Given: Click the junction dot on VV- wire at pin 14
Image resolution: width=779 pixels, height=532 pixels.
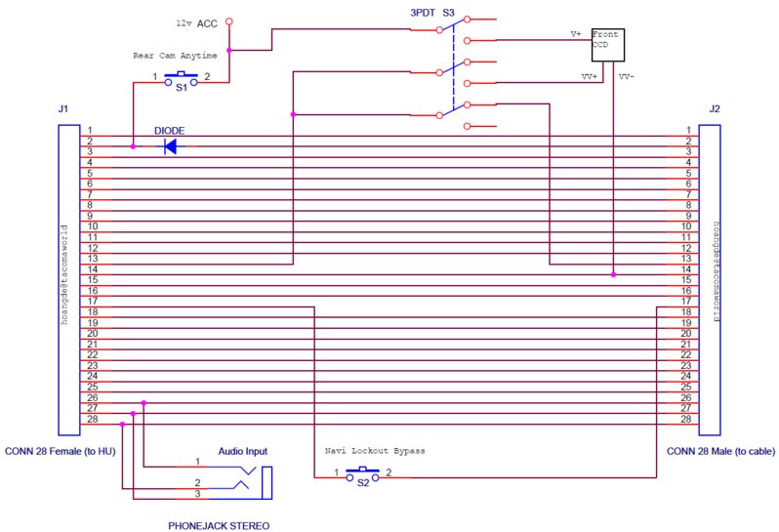Looking at the screenshot, I should (x=614, y=274).
